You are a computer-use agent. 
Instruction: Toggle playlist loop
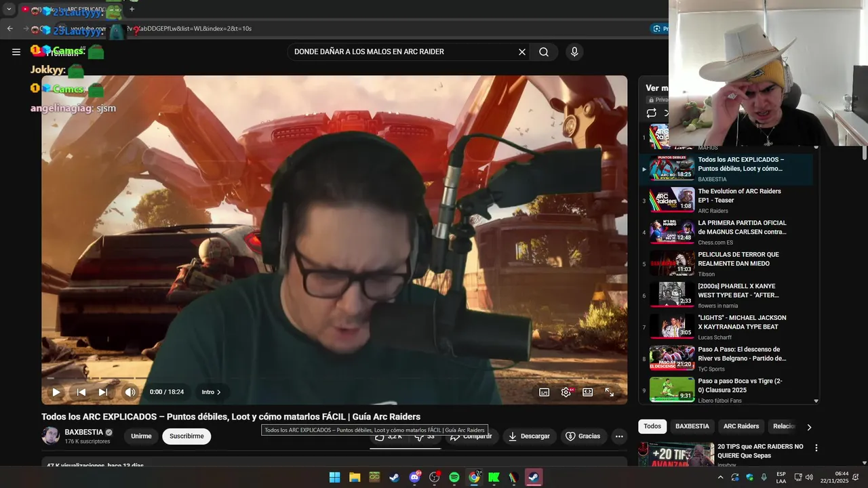click(x=652, y=113)
